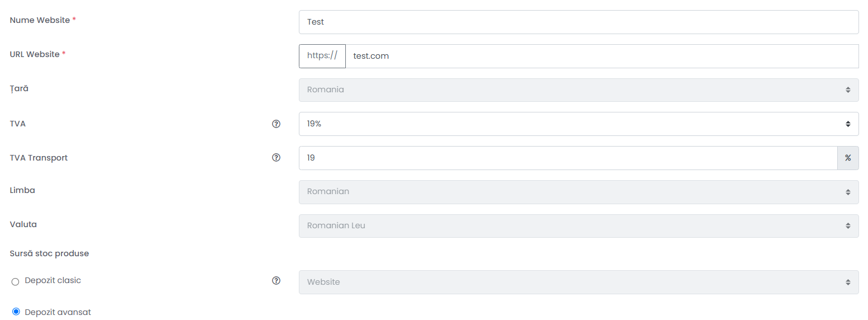
Task: Open the Limba Romanian dropdown
Action: (x=579, y=192)
